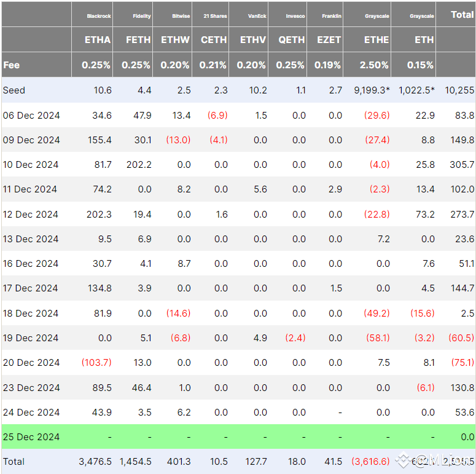This screenshot has height=474, width=476.
Task: Click the Blackrock issuer label
Action: [x=99, y=16]
